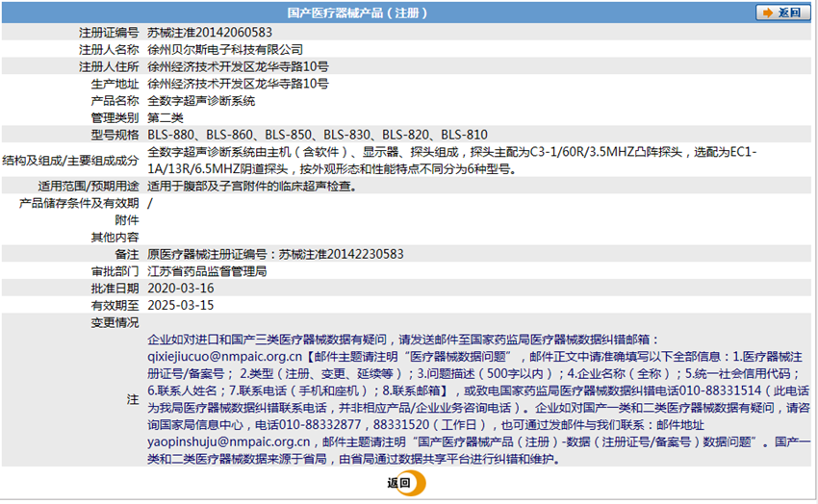
Task: Click email address yaopinshuju@nmpaic.org.cn
Action: click(228, 442)
